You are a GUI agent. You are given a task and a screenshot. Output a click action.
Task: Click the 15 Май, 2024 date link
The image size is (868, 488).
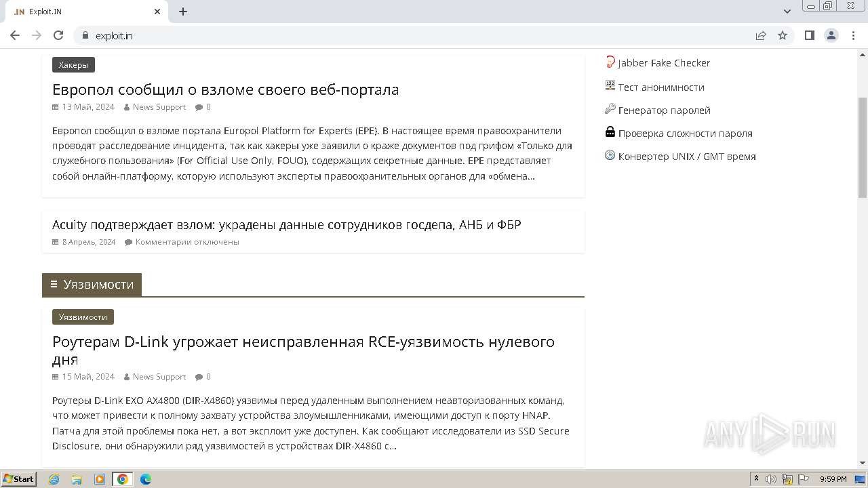[88, 377]
